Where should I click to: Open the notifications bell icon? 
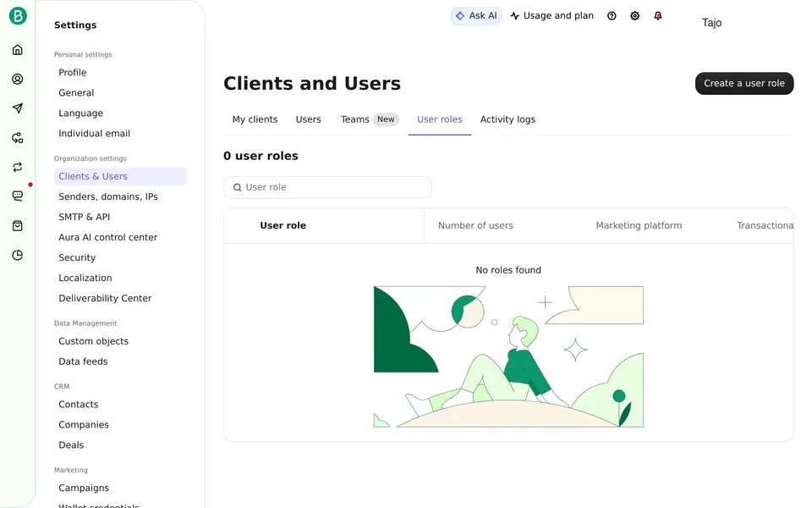[x=658, y=16]
